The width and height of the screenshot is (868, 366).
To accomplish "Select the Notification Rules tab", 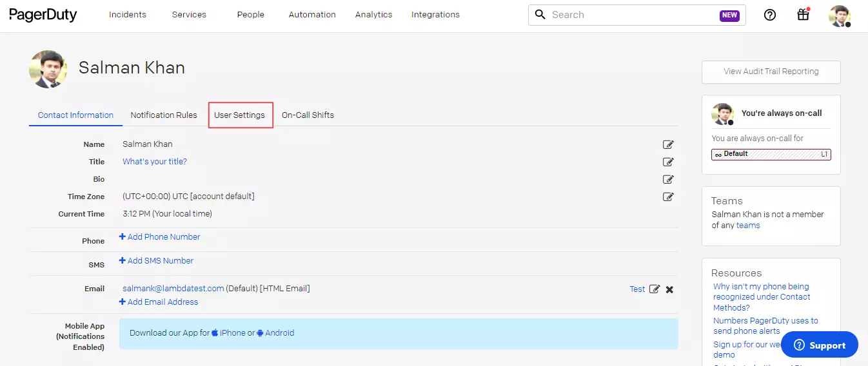I will [x=164, y=115].
